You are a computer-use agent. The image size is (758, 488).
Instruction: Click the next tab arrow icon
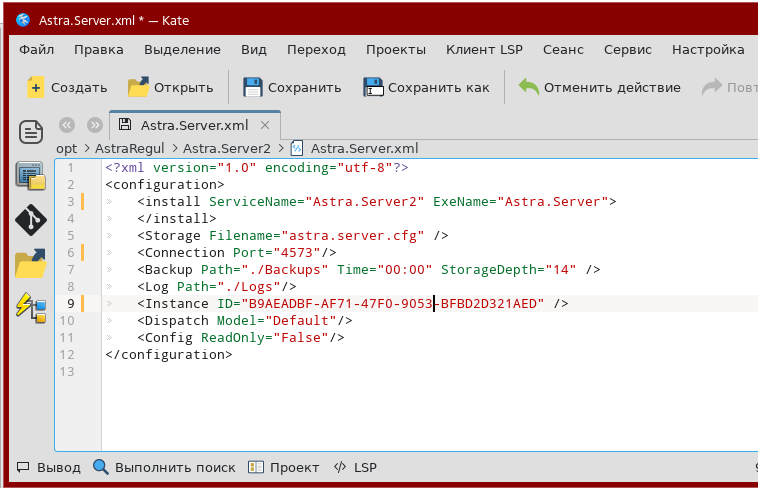pyautogui.click(x=95, y=125)
